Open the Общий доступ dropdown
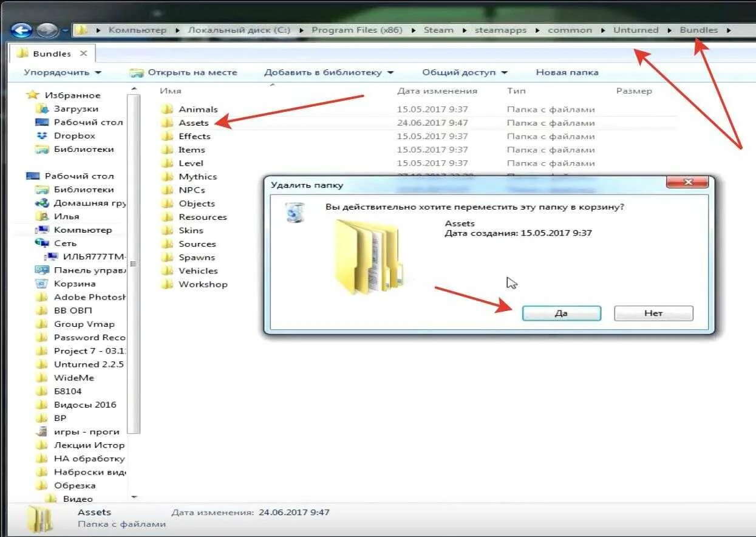 pyautogui.click(x=464, y=72)
